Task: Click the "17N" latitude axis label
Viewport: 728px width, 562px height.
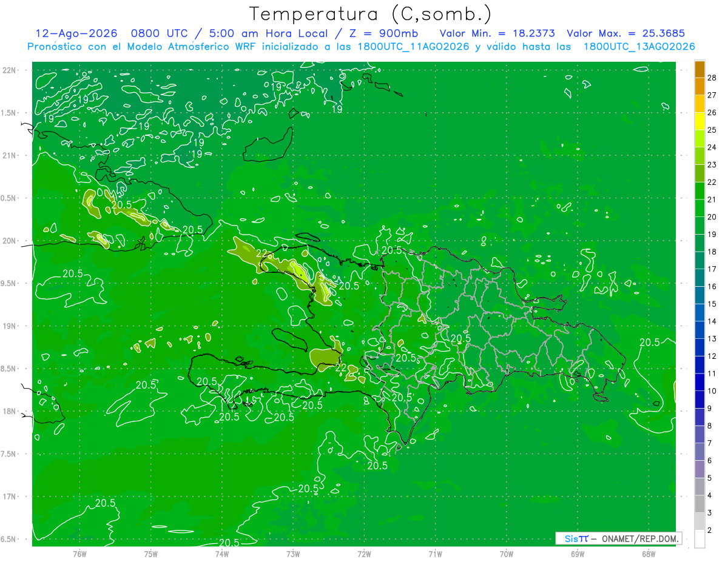Action: coord(10,497)
